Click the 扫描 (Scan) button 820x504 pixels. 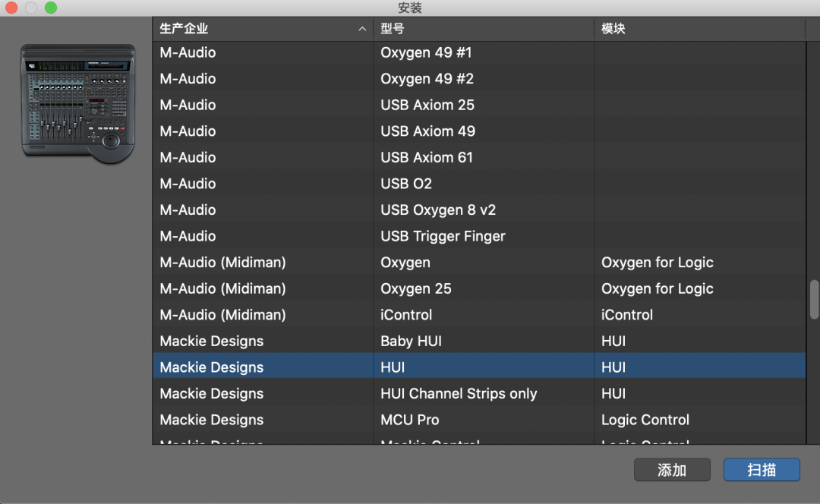click(x=762, y=470)
